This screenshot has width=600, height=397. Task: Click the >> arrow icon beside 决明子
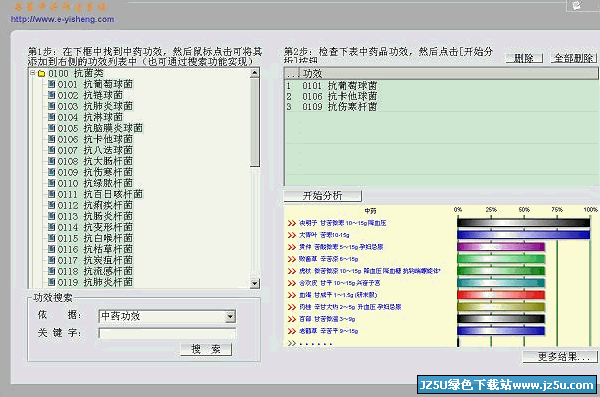pos(292,223)
